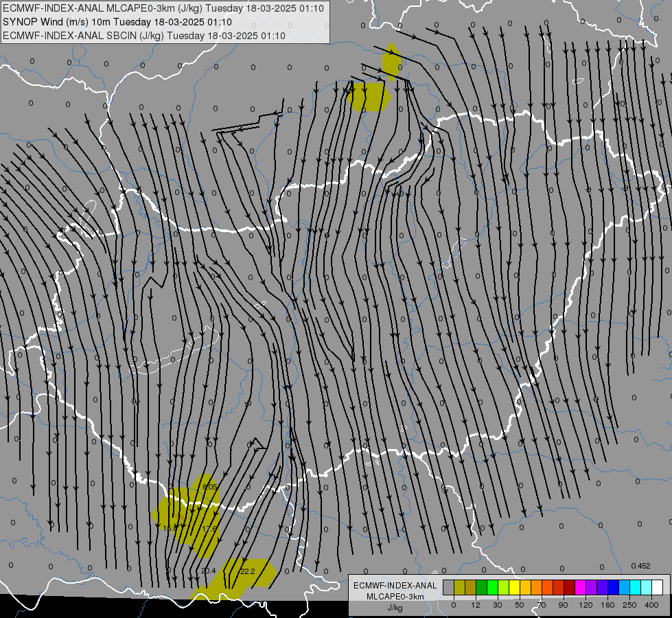Click the map value 6.05
This screenshot has height=618, width=672.
pos(210,488)
